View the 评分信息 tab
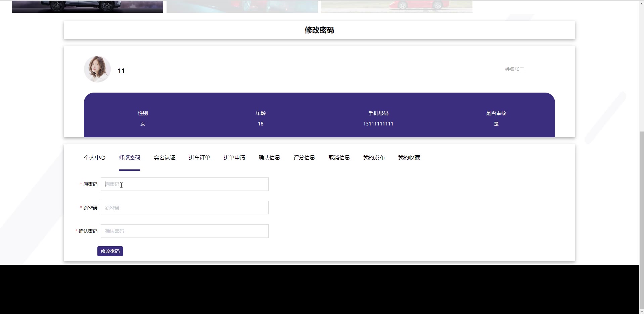The image size is (644, 314). (304, 157)
